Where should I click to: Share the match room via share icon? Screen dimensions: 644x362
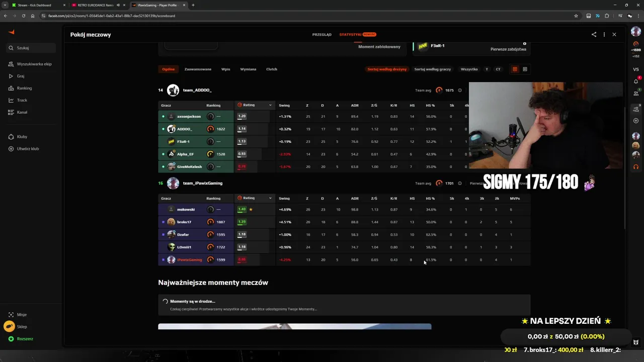click(594, 35)
